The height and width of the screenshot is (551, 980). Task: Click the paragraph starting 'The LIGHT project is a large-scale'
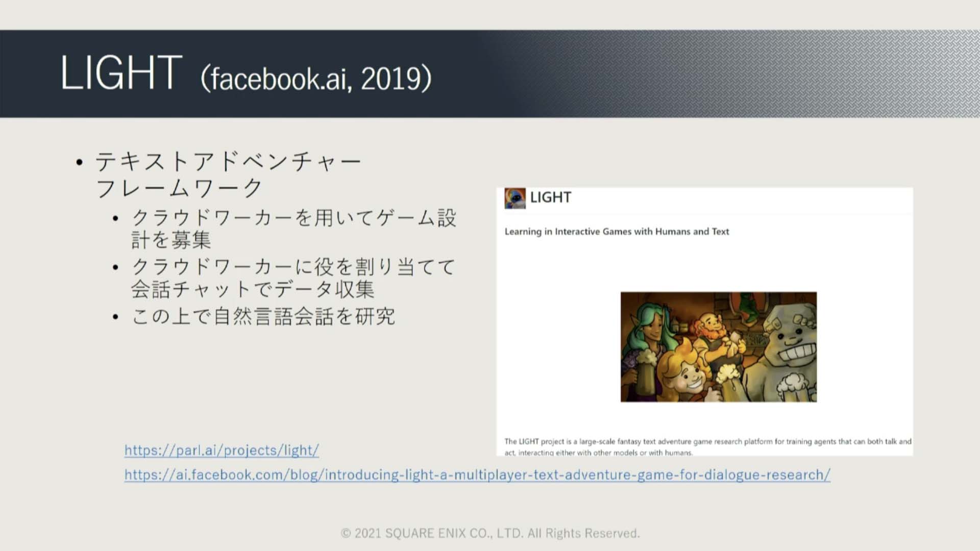[708, 447]
